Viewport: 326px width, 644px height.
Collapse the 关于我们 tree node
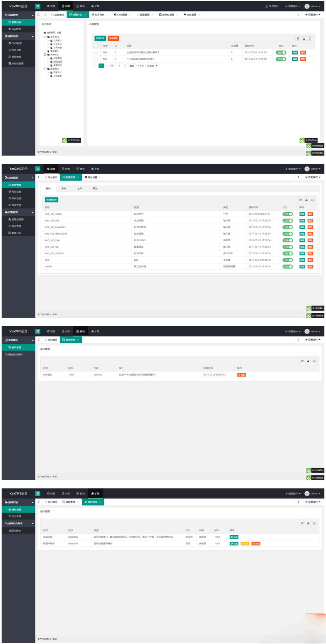click(45, 37)
